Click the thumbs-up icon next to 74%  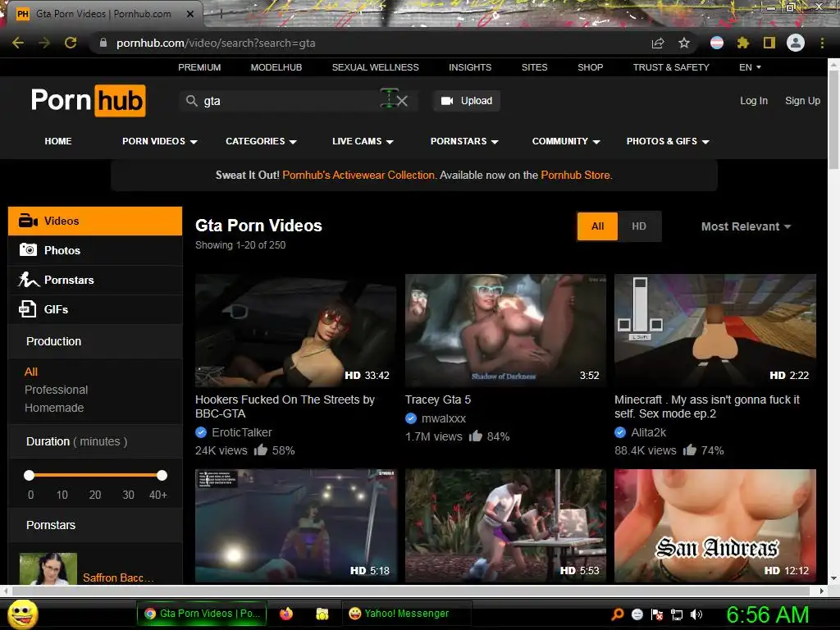689,450
